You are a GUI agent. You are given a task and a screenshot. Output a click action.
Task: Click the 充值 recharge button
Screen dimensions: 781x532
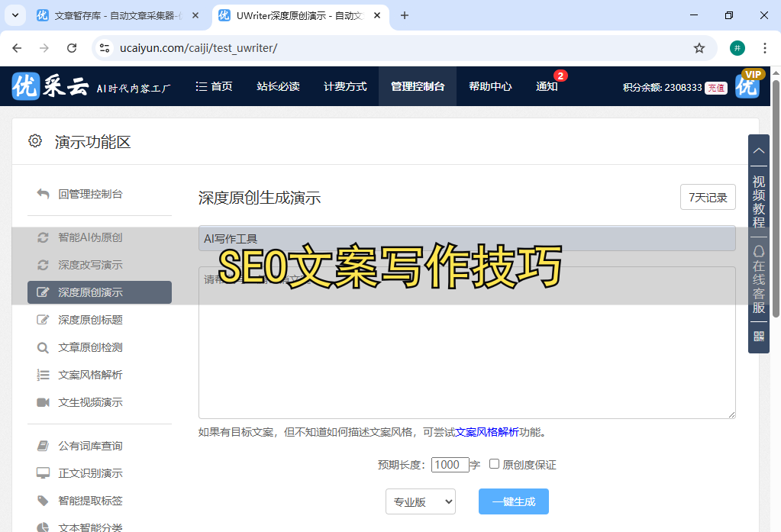point(716,88)
